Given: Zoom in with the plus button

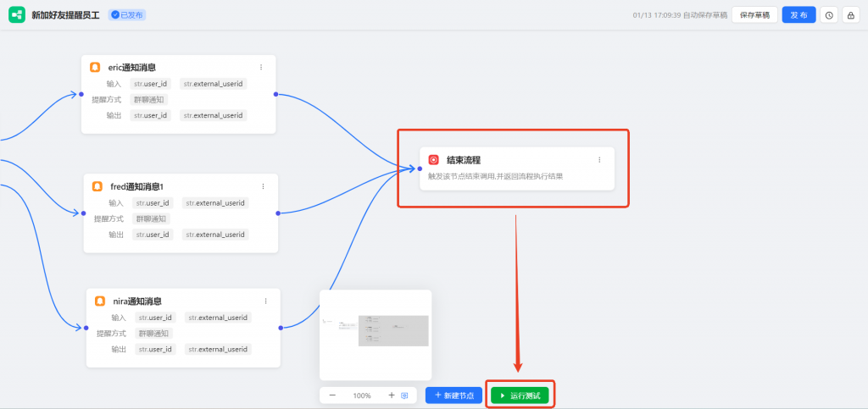Looking at the screenshot, I should pos(391,395).
